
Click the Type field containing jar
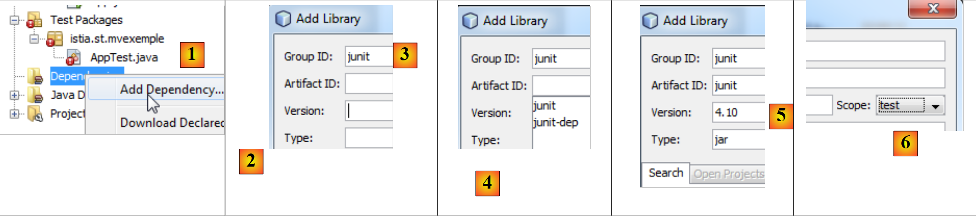tap(739, 140)
